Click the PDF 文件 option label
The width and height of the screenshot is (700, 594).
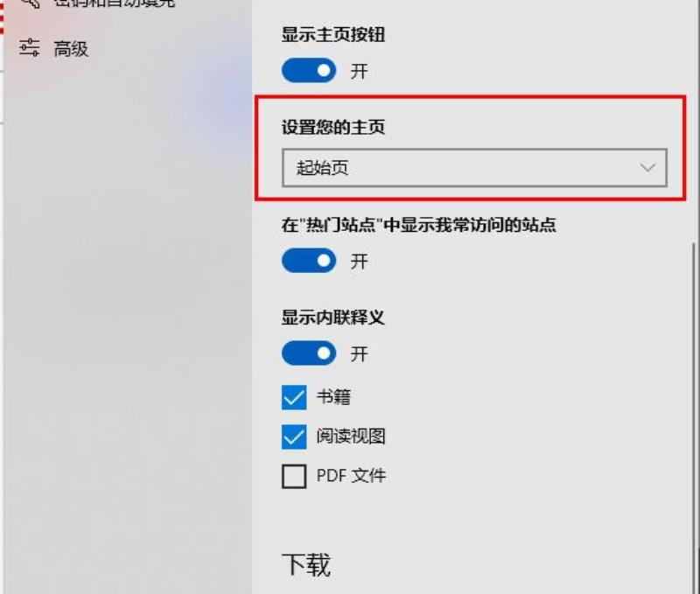click(x=351, y=476)
